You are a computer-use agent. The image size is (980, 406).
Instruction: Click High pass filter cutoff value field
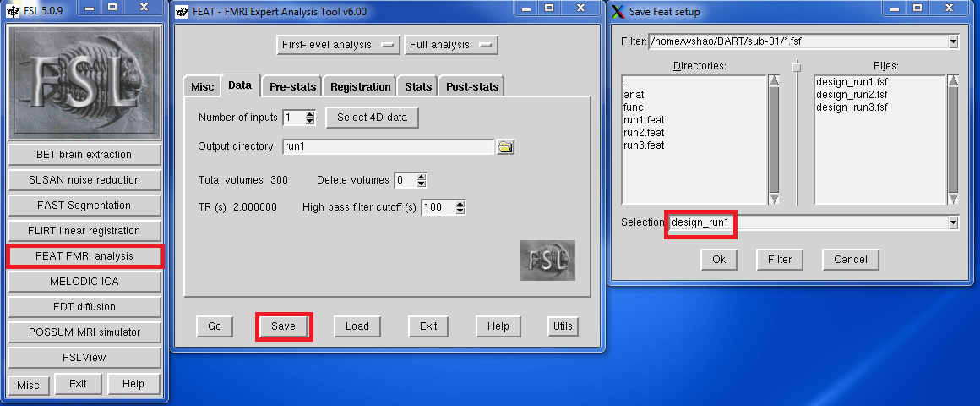(438, 207)
